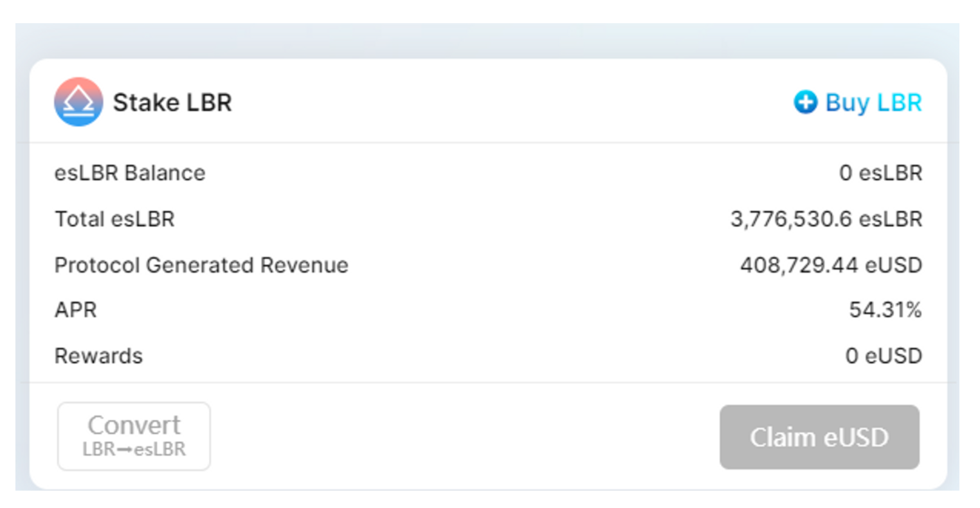The image size is (980, 508).
Task: Click the word Convert in the button
Action: pos(134,425)
